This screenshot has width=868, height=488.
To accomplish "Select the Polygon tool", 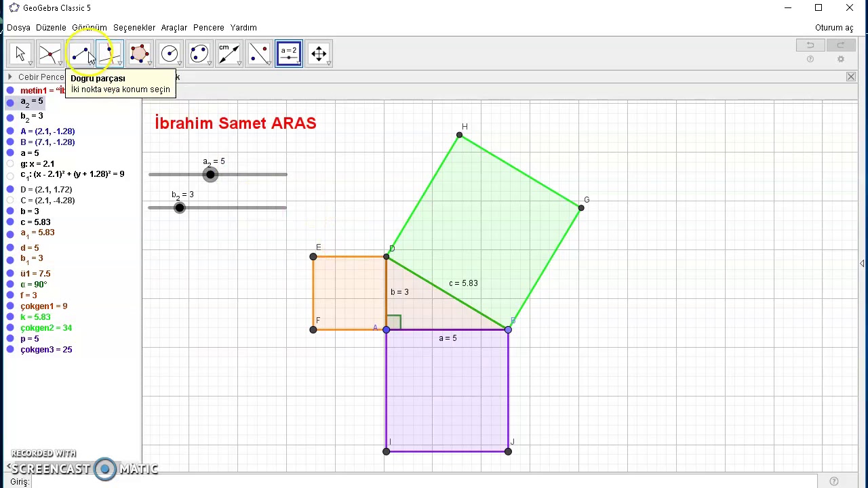I will pos(139,54).
